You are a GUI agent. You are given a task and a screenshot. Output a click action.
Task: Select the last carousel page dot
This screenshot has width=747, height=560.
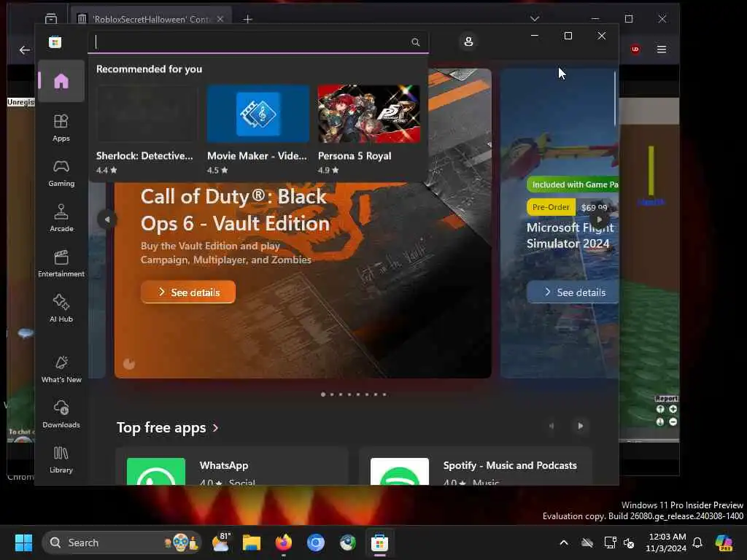[384, 394]
